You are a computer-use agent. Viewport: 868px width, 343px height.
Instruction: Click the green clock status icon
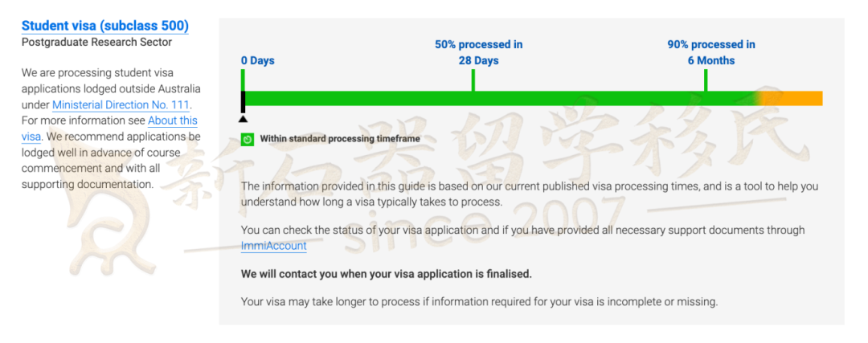(x=248, y=139)
